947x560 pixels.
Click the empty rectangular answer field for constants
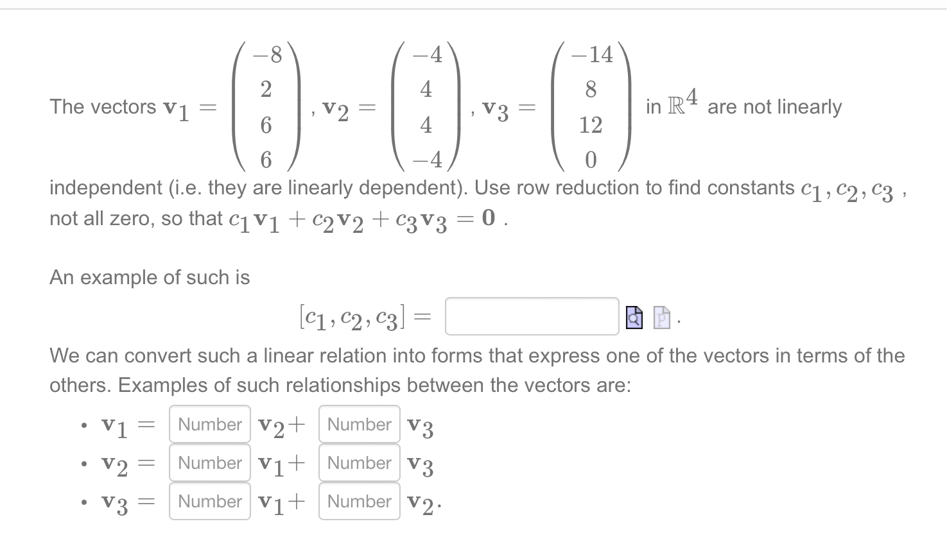click(x=532, y=316)
